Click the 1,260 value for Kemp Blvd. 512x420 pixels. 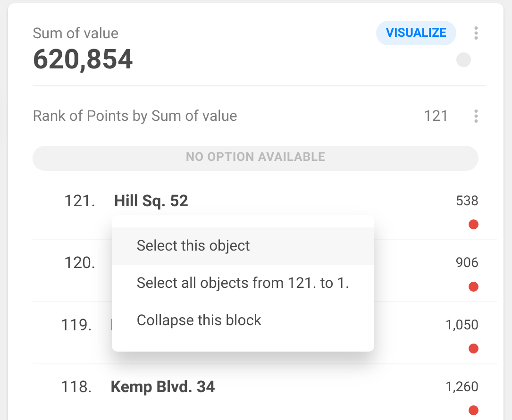tap(462, 387)
